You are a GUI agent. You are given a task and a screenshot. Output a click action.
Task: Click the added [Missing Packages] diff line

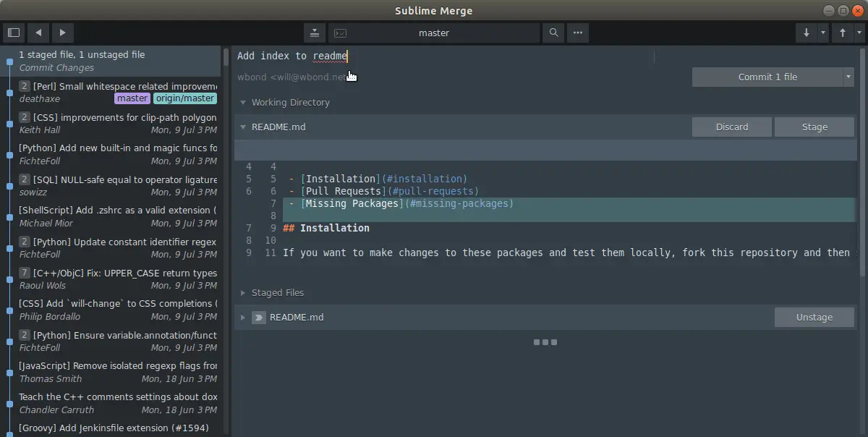tap(401, 203)
